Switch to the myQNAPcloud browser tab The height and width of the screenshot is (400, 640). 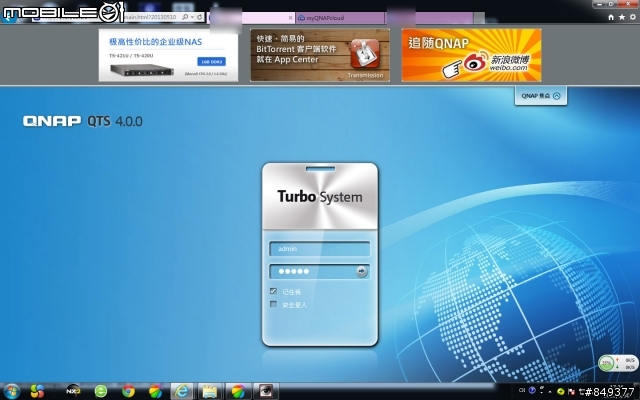[340, 18]
